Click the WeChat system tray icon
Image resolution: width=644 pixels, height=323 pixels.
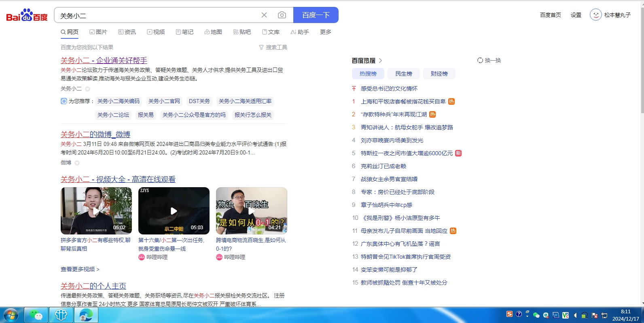(536, 315)
